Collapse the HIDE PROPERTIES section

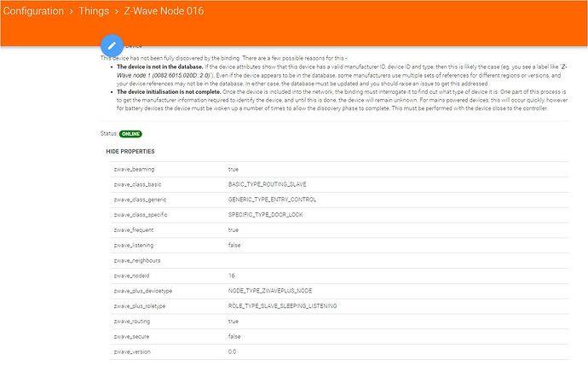(130, 151)
